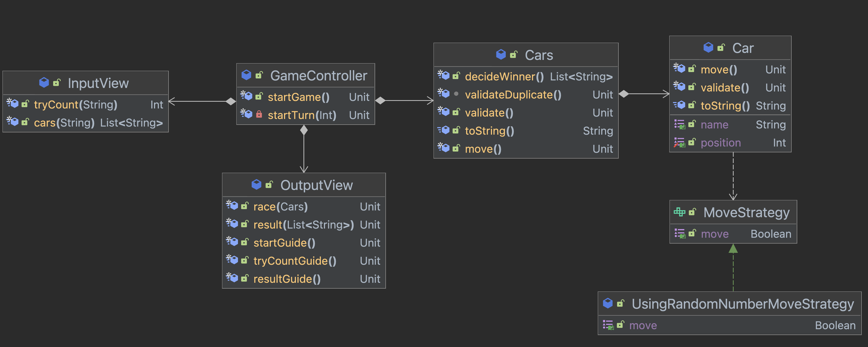868x347 pixels.
Task: Click the public lock icon next to the Car title
Action: (721, 47)
